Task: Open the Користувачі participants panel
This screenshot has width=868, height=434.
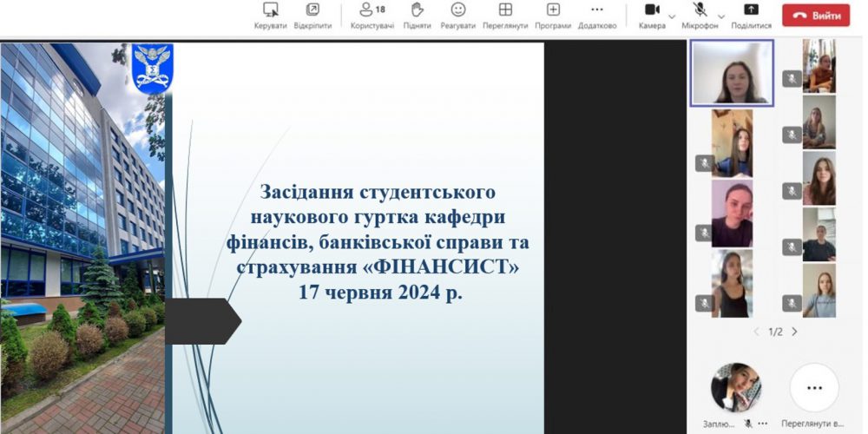Action: click(x=372, y=10)
